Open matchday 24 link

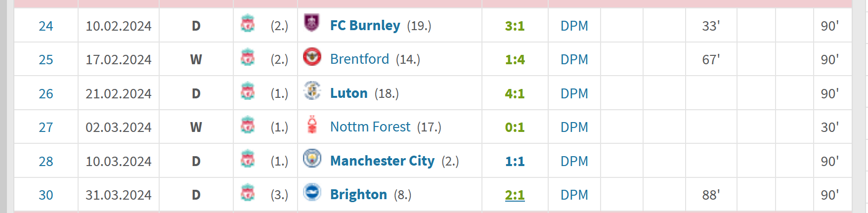tap(46, 26)
